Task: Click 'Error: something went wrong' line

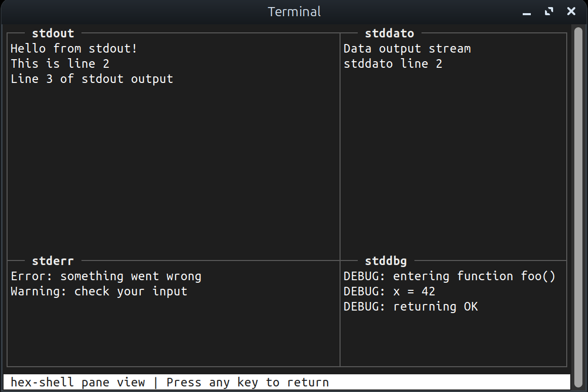Action: click(106, 276)
